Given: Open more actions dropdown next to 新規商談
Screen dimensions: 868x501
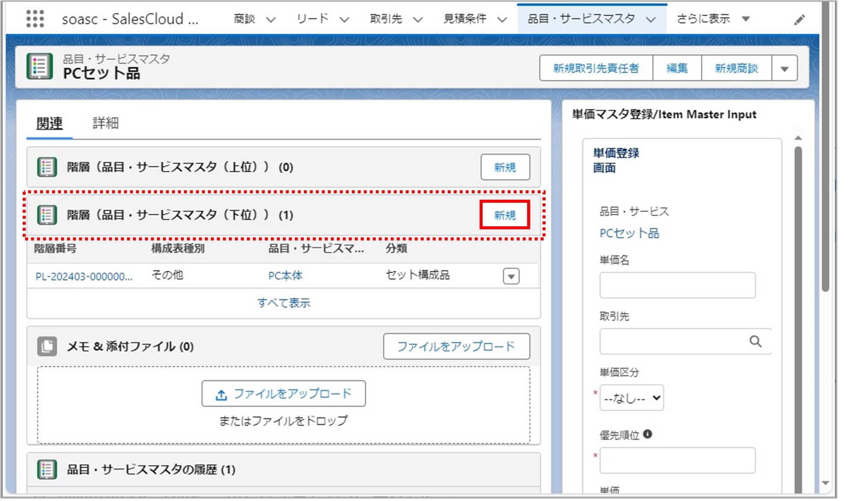Looking at the screenshot, I should [x=784, y=69].
